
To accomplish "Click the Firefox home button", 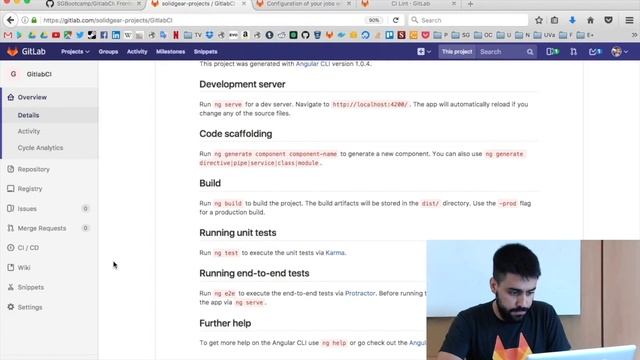I will pyautogui.click(x=590, y=20).
